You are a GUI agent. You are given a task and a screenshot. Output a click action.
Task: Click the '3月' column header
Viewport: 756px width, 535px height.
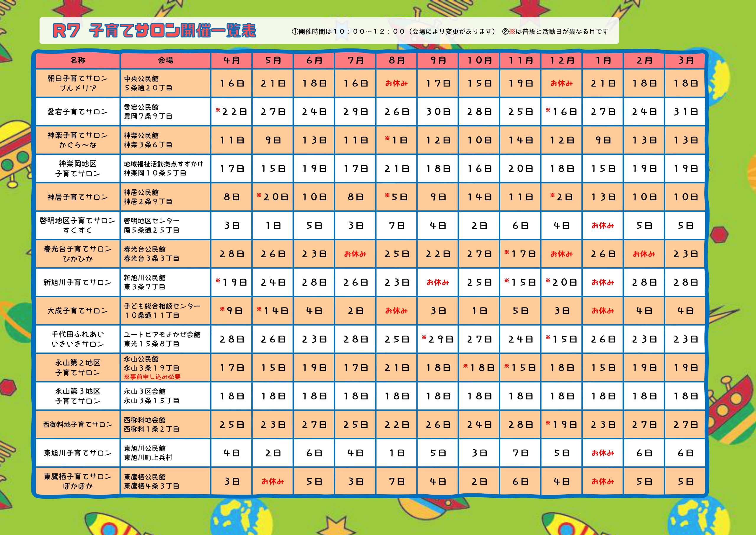(685, 60)
